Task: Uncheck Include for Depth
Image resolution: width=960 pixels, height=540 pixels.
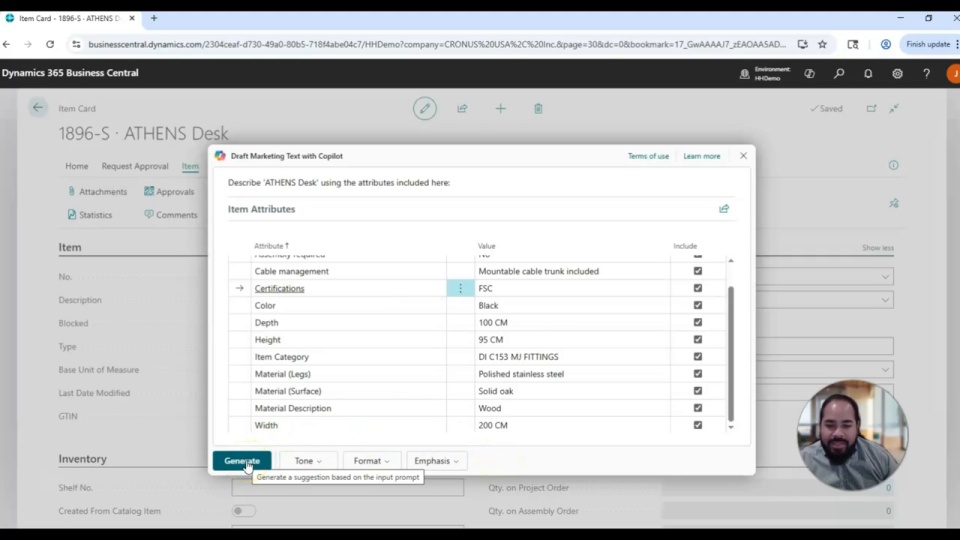Action: tap(697, 322)
